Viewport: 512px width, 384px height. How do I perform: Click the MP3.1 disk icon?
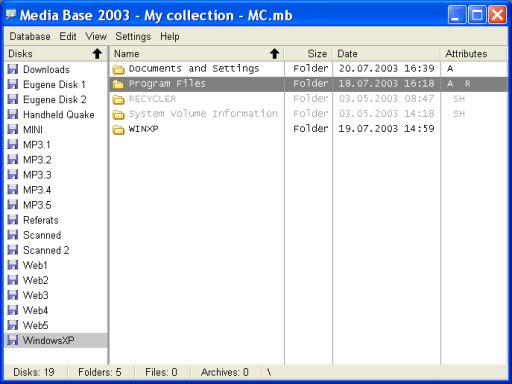click(x=13, y=144)
